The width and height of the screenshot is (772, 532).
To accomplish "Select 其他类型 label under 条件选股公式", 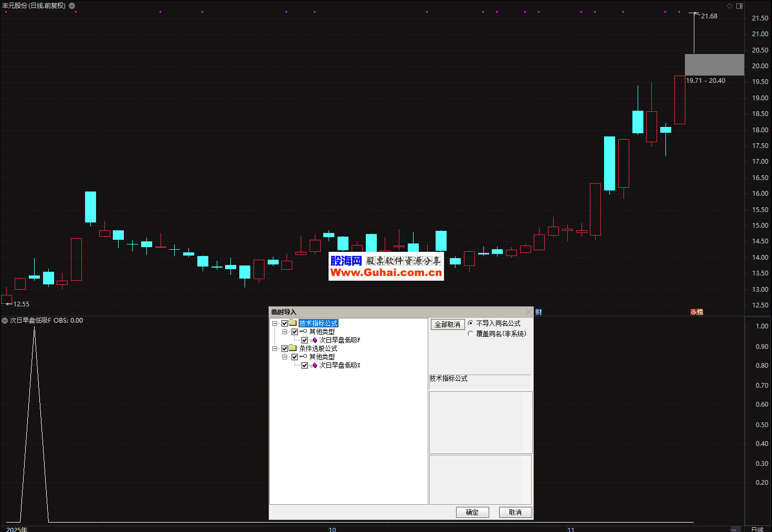I will [x=322, y=357].
